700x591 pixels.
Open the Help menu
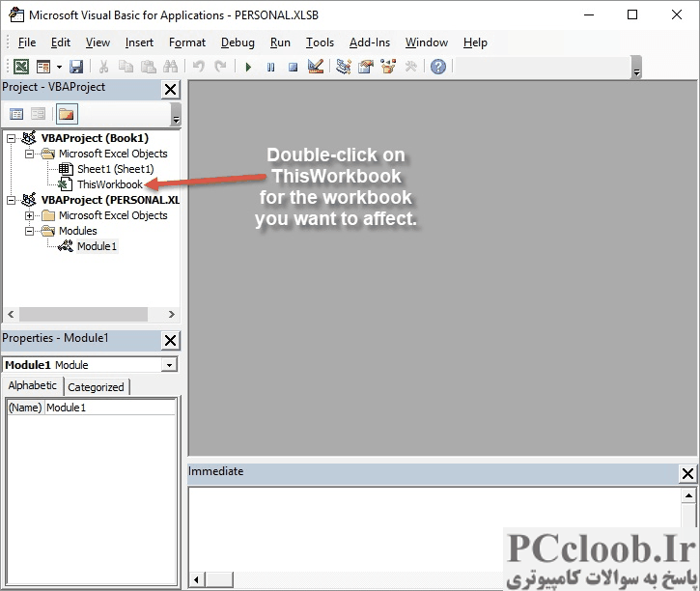pos(475,42)
